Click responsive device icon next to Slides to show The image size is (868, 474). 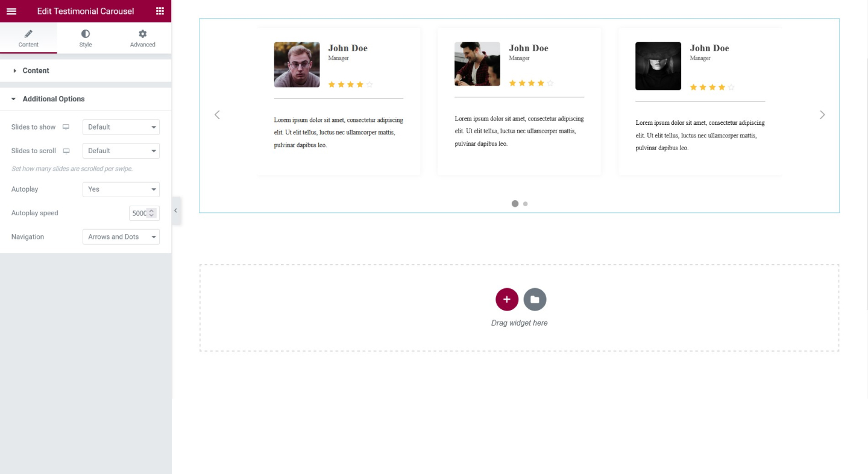click(66, 127)
